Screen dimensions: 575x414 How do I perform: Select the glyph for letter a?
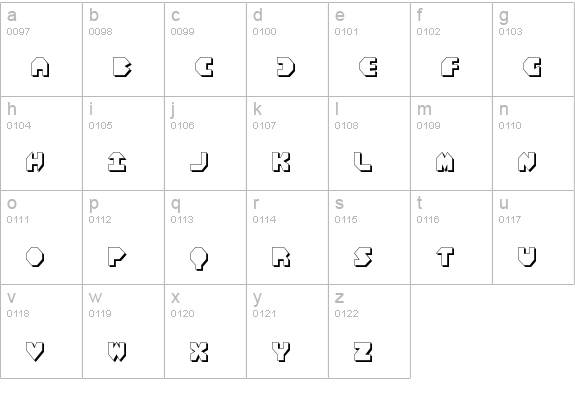pos(40,67)
